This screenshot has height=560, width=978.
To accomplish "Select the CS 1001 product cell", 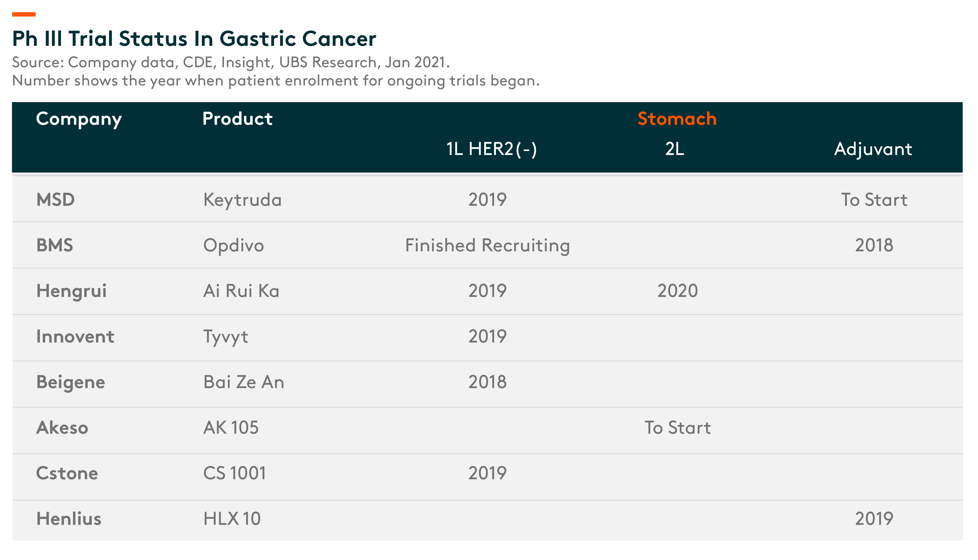I will tap(234, 473).
